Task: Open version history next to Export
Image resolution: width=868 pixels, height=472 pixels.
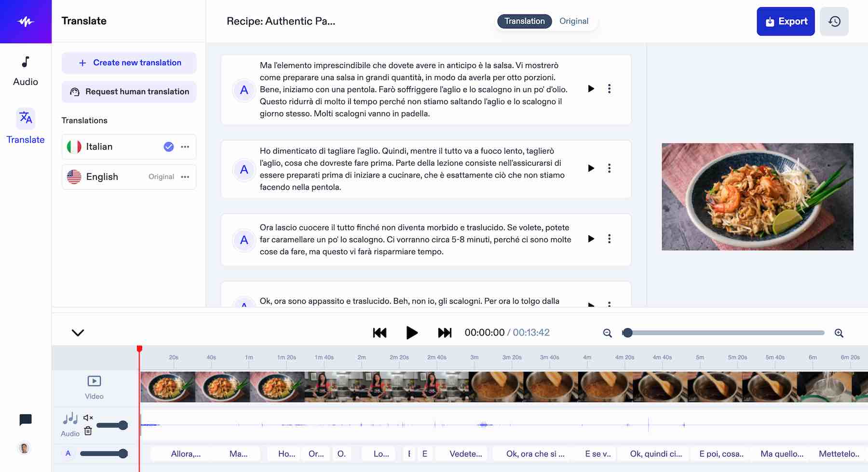Action: pyautogui.click(x=834, y=21)
